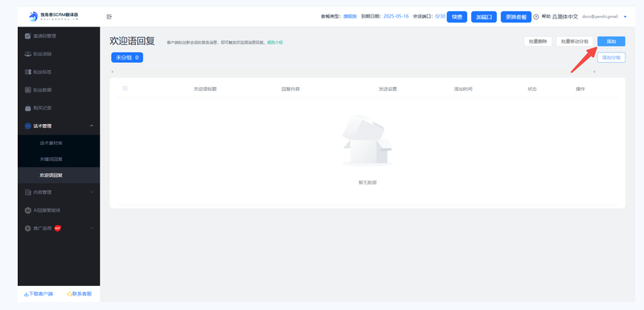
Task: Collapse the 话术管理 submenu
Action: [92, 126]
